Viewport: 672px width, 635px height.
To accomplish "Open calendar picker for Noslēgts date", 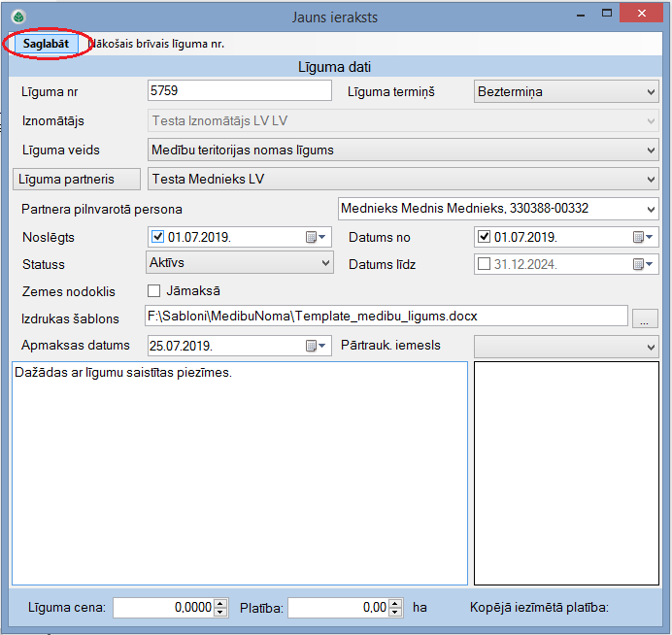I will pos(316,237).
